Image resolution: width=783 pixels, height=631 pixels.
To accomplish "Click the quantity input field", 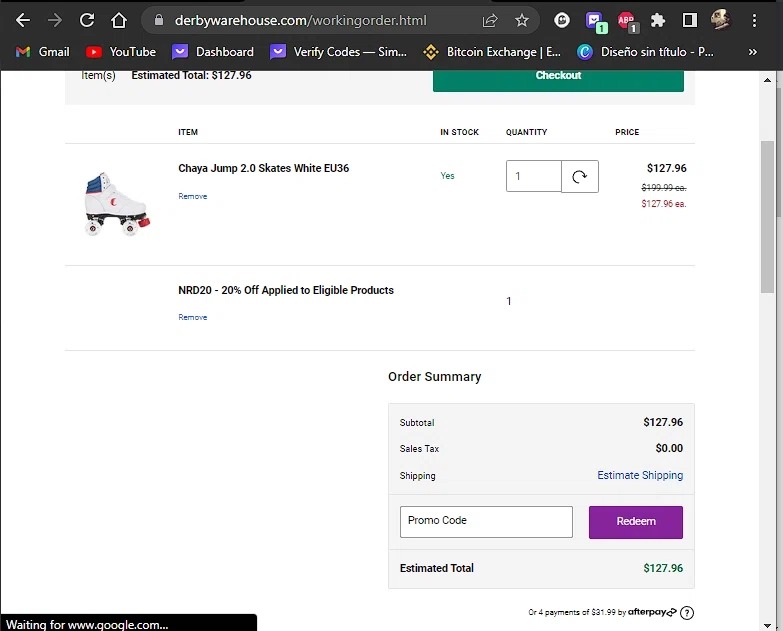I will pos(533,176).
